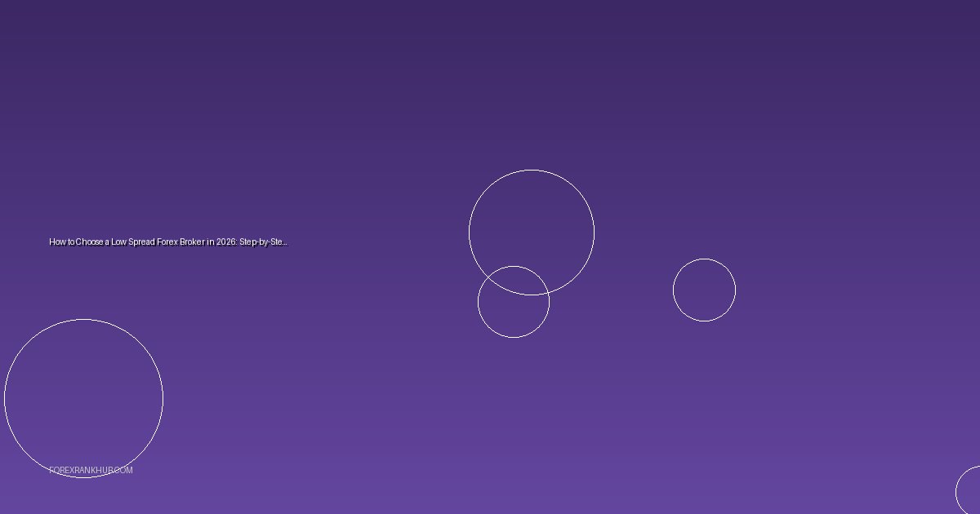The height and width of the screenshot is (514, 980).
Task: Click the partial circle in the bottom-right corner
Action: (972, 491)
